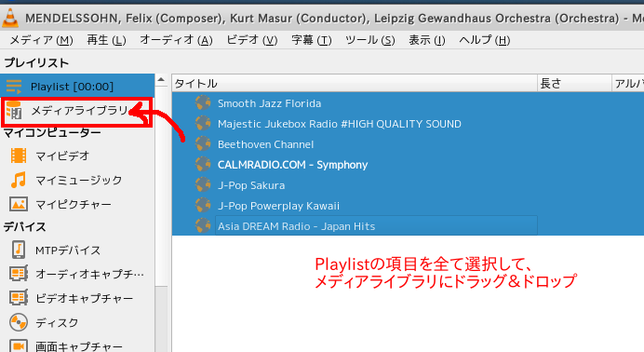Screen dimensions: 644x352
Task: Open オーディオキャプチ… label
Action: click(90, 274)
